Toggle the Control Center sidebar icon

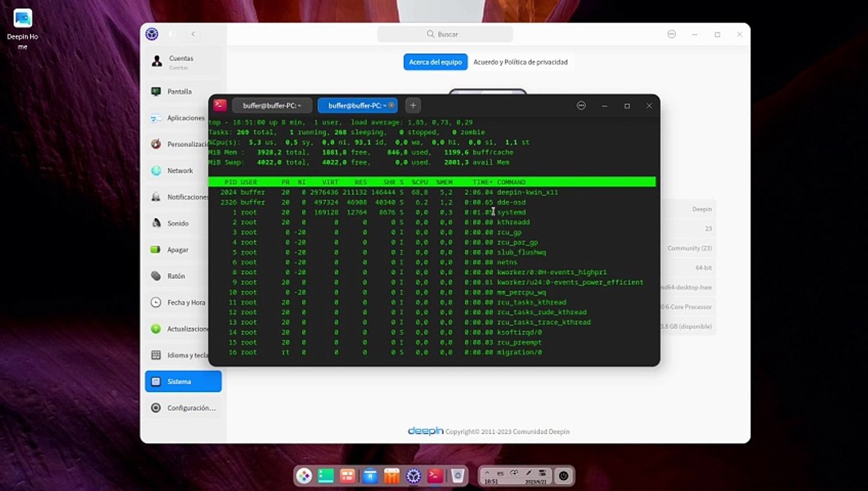tap(172, 34)
